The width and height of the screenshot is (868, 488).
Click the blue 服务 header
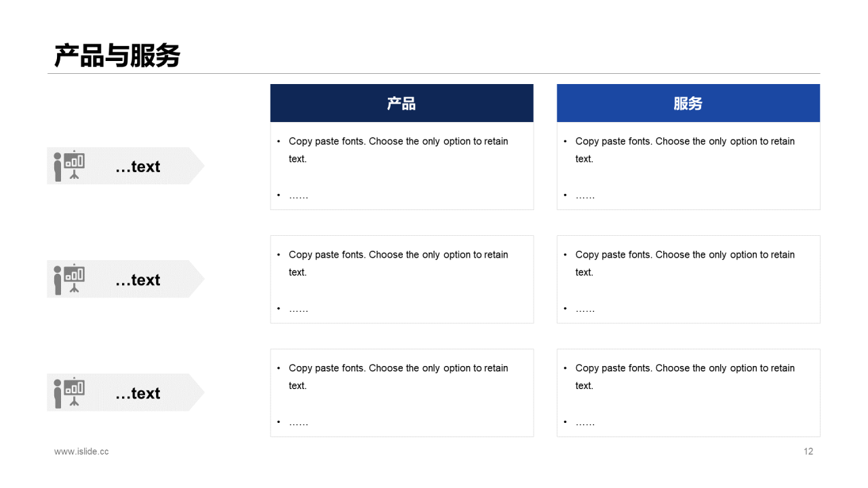pos(688,103)
